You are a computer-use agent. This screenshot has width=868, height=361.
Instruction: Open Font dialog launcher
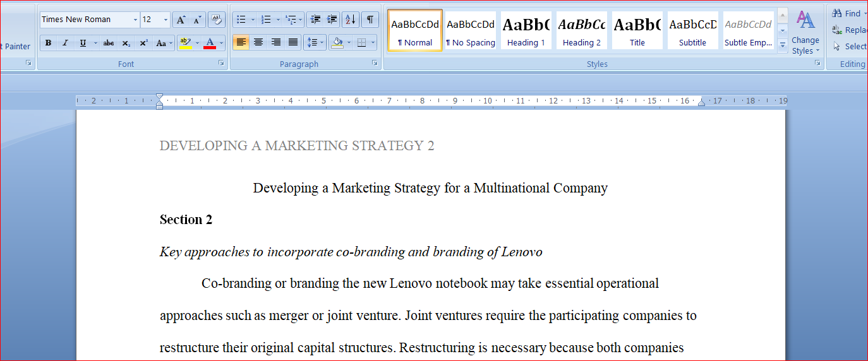coord(221,63)
